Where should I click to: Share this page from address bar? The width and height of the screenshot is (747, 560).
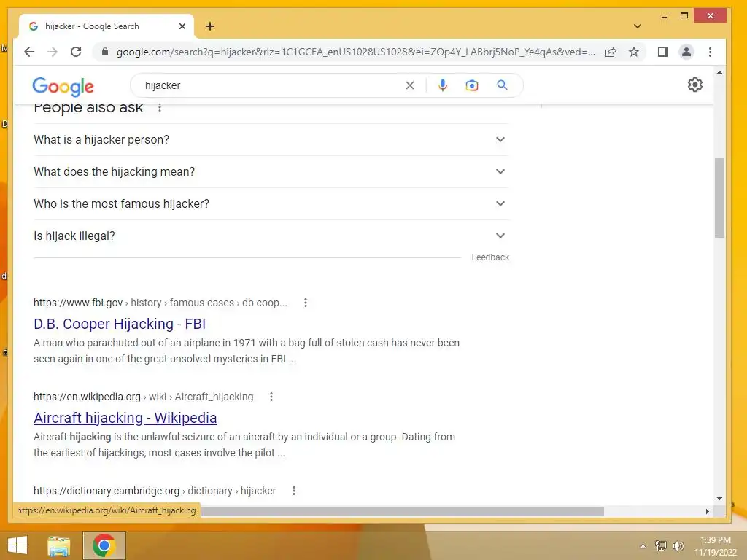(x=611, y=52)
